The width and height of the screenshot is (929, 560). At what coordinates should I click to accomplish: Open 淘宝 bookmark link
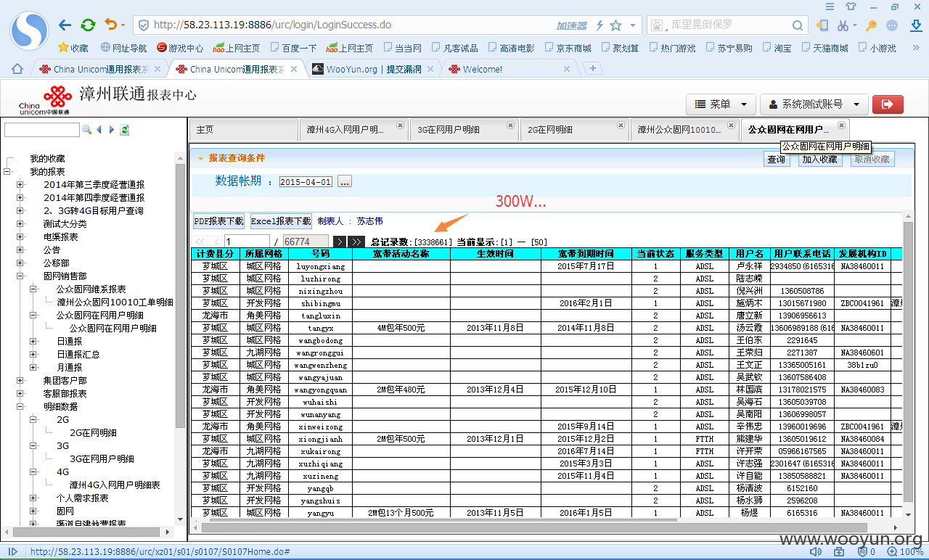click(776, 48)
